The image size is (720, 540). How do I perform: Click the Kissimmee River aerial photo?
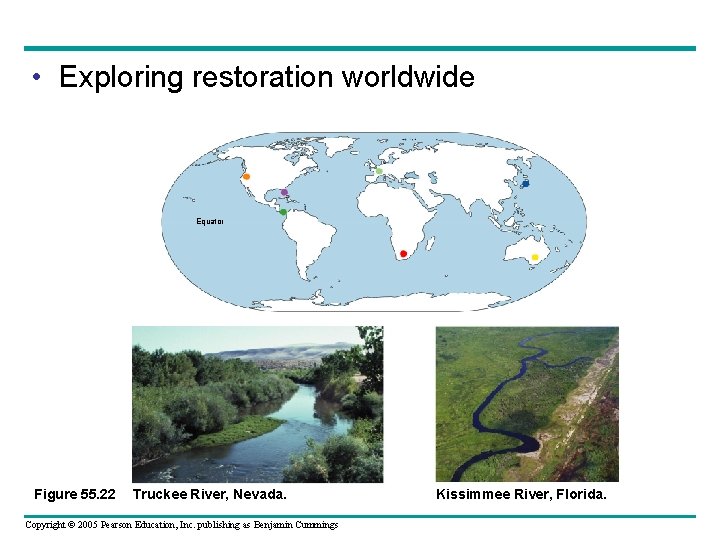tap(527, 404)
